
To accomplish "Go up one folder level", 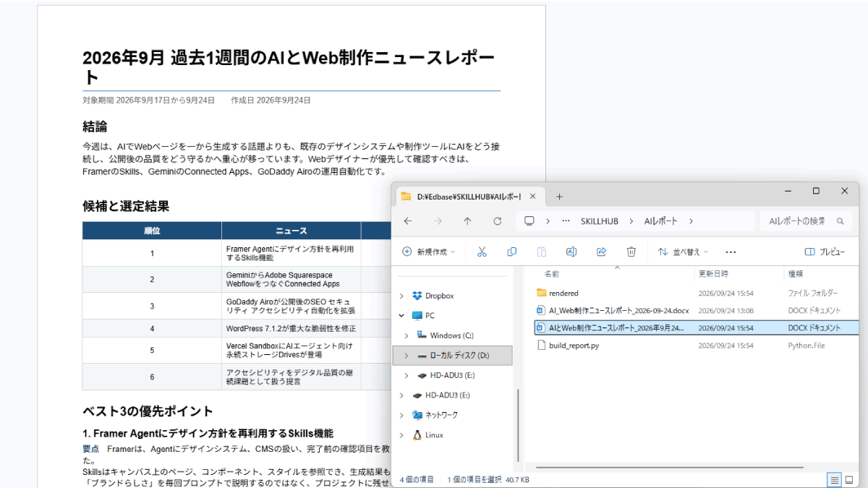I will coord(467,221).
